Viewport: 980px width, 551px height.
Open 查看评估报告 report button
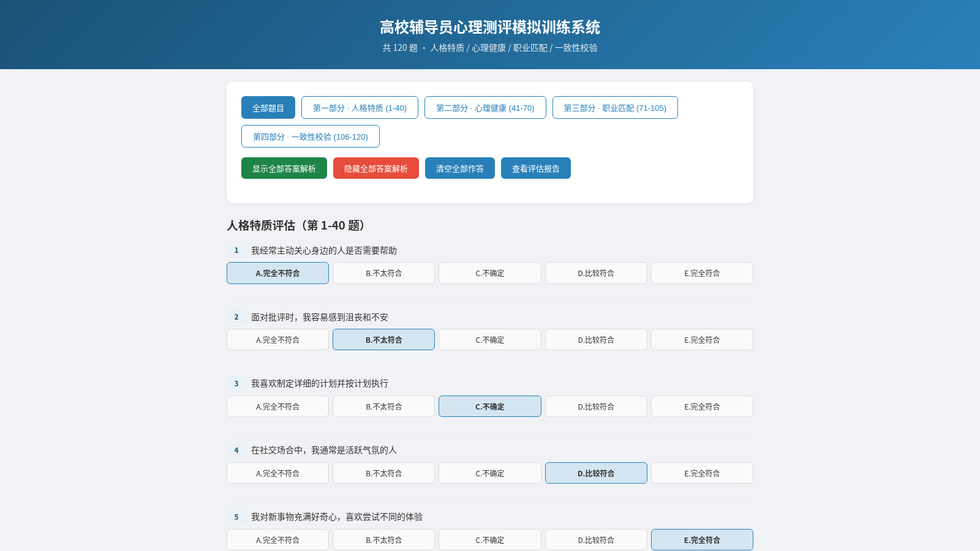(x=536, y=168)
